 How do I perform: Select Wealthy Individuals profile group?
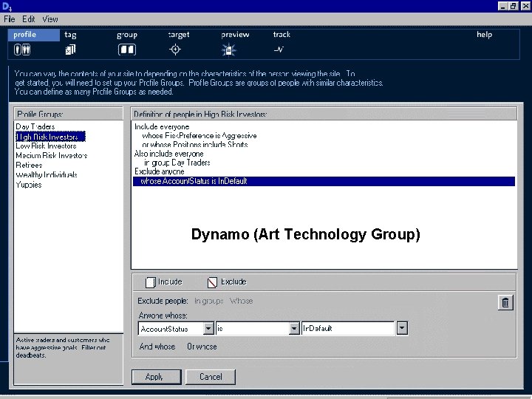[x=47, y=174]
